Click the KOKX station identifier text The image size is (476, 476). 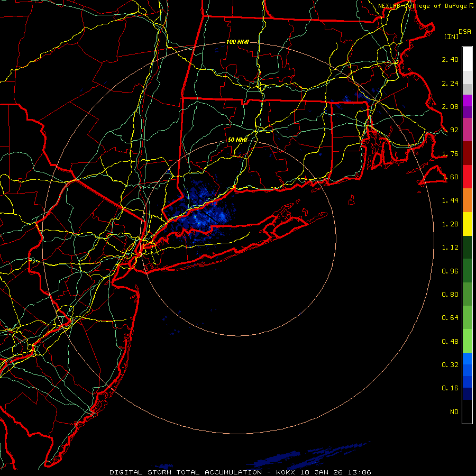[286, 472]
